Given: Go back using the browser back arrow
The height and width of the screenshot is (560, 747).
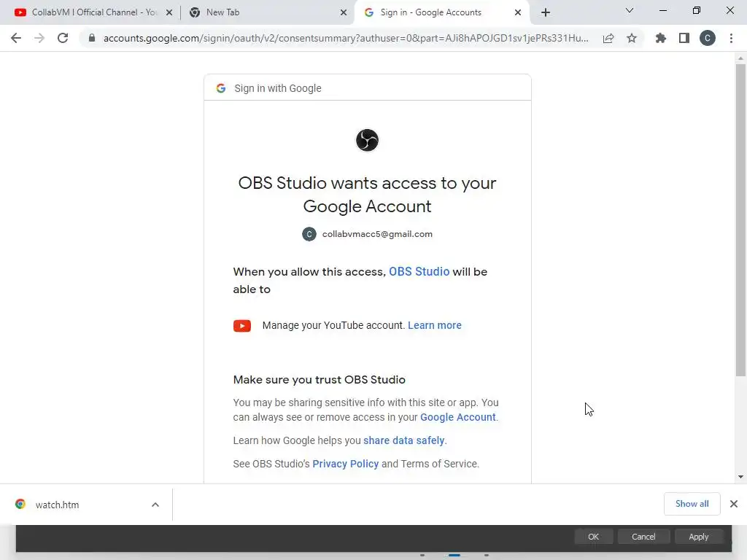Looking at the screenshot, I should click(x=16, y=38).
